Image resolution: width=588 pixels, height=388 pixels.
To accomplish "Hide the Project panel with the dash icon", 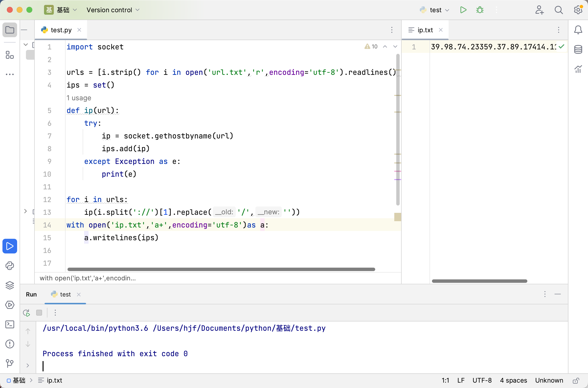I will [24, 30].
